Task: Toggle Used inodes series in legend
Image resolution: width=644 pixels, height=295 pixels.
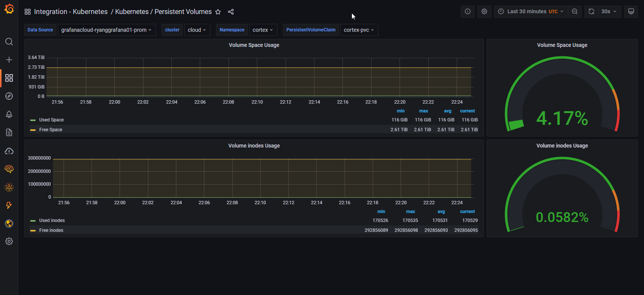Action: (x=52, y=220)
